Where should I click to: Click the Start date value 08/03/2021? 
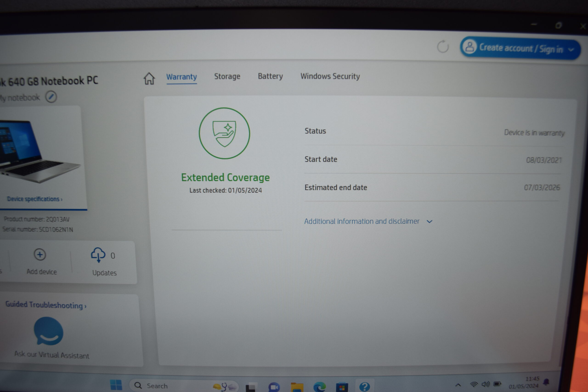pos(544,160)
